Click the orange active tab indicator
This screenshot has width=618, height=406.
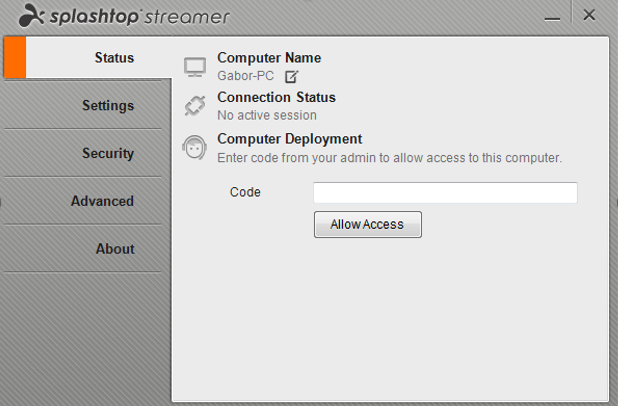pyautogui.click(x=15, y=58)
